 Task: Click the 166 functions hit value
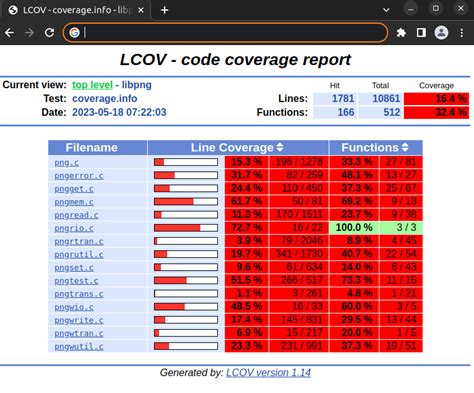click(x=335, y=112)
